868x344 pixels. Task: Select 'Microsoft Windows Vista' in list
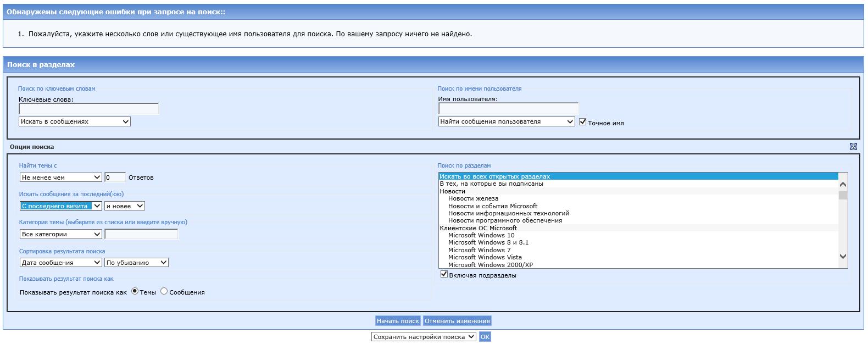(638, 257)
